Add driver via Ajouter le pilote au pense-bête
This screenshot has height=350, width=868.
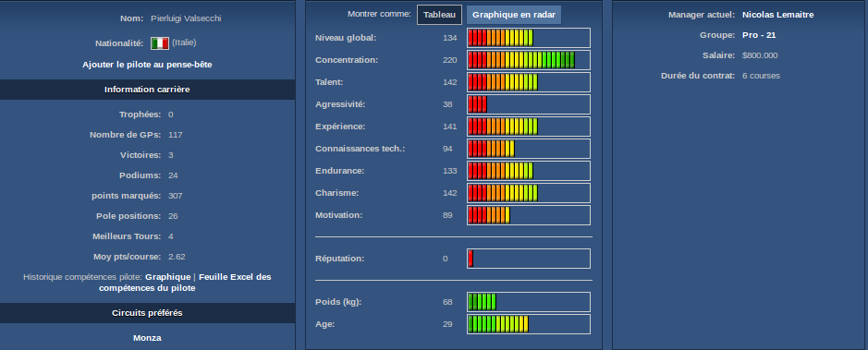(x=147, y=65)
